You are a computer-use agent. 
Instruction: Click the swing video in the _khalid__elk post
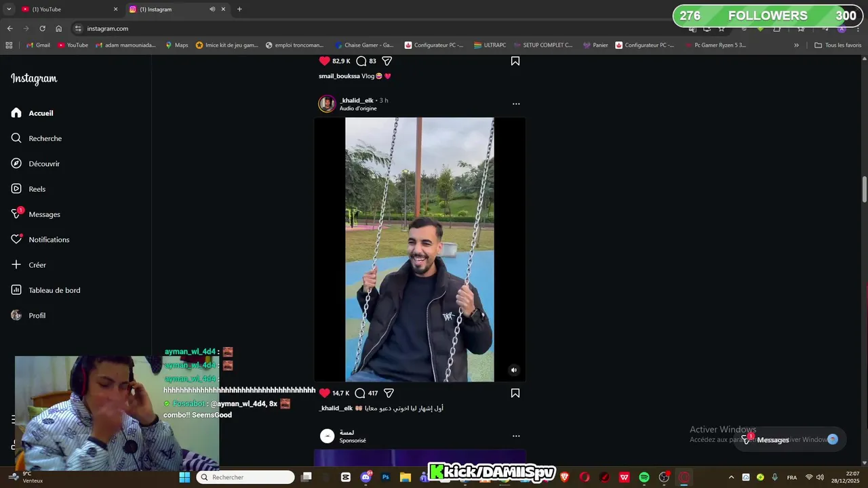point(420,249)
